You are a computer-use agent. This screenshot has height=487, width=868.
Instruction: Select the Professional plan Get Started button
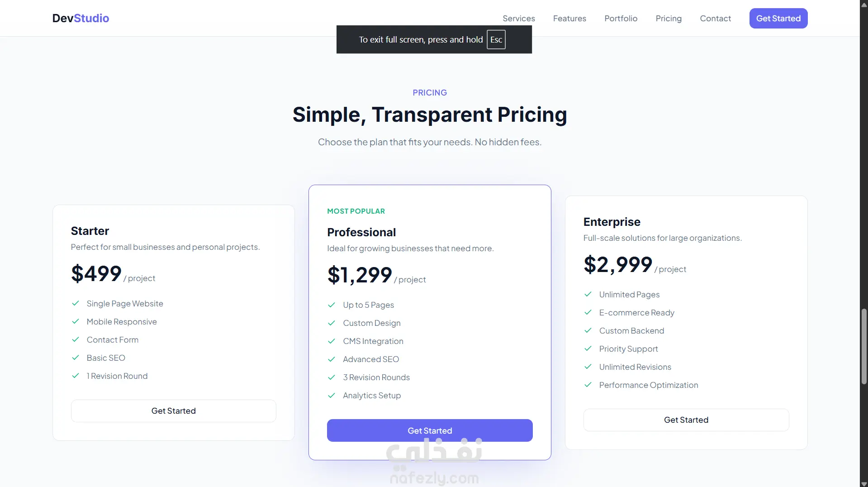(x=430, y=430)
